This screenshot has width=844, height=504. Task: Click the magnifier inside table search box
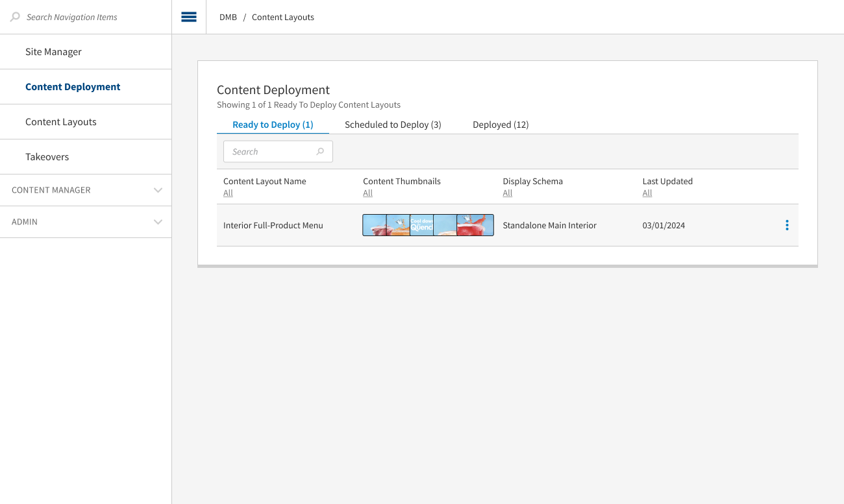(x=320, y=152)
